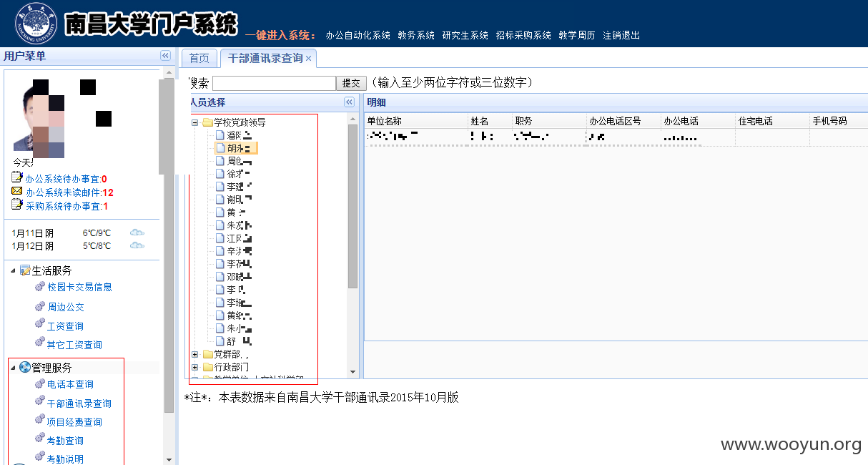Open 考勤说明 menu item
This screenshot has width=868, height=465.
coord(65,459)
